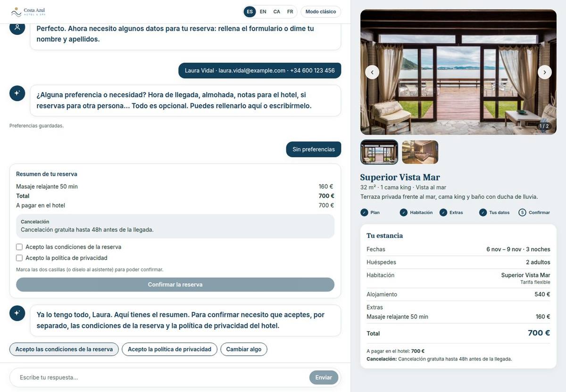Viewport: 566px width, 392px height.
Task: Select the Cambiar algo suggestion chip
Action: coord(244,349)
